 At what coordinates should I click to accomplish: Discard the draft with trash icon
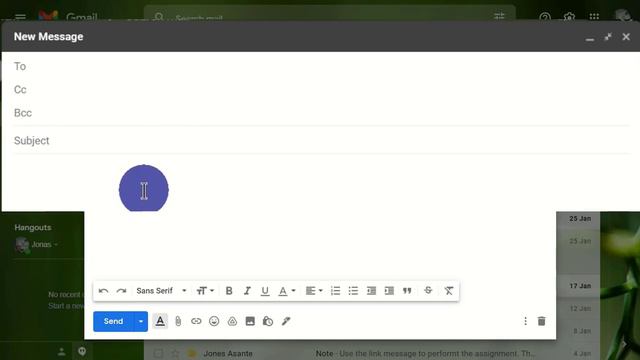542,321
